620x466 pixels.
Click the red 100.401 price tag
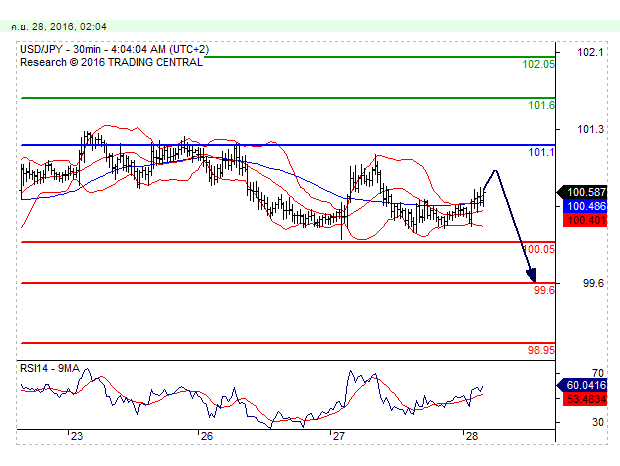(585, 220)
